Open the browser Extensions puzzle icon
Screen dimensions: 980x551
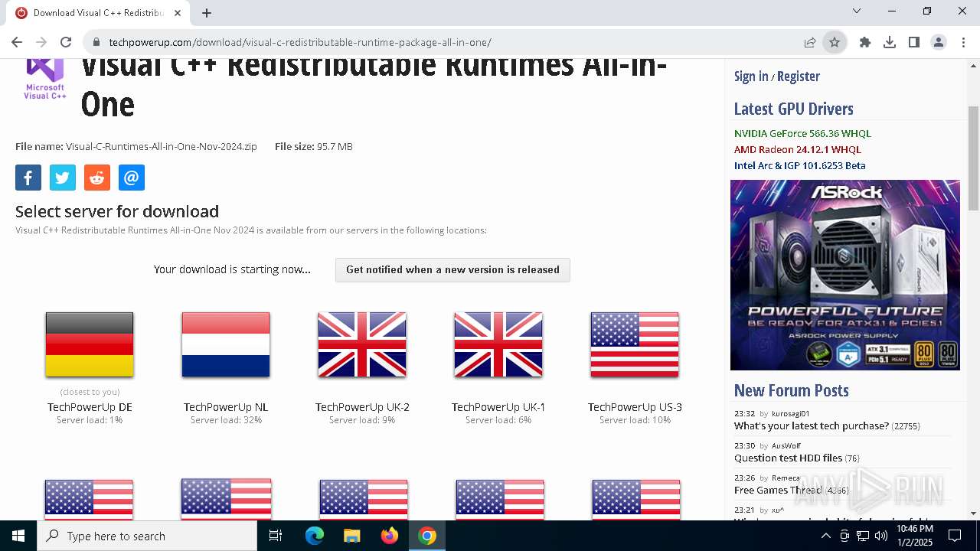click(865, 42)
